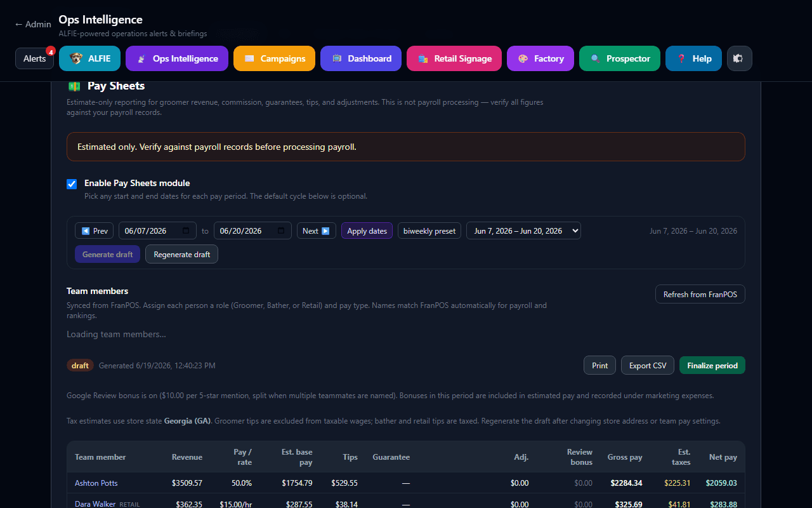
Task: Click the Help question mark icon
Action: click(x=681, y=58)
